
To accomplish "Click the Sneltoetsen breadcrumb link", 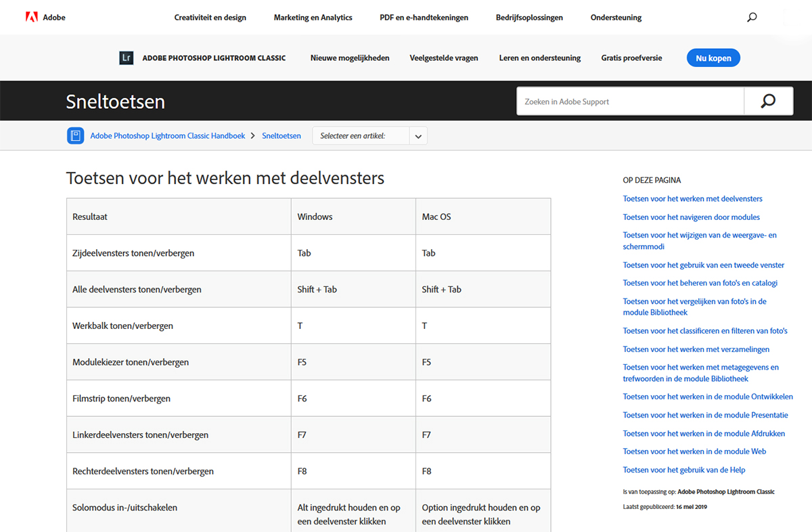I will [281, 136].
